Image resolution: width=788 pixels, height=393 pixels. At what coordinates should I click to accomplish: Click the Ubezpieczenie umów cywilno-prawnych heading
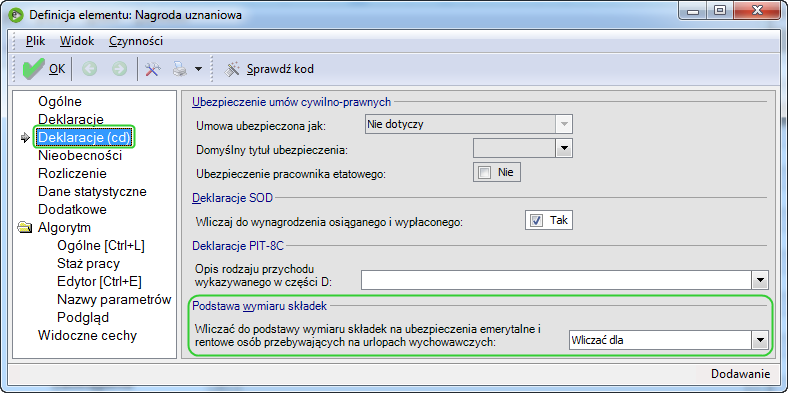[291, 102]
